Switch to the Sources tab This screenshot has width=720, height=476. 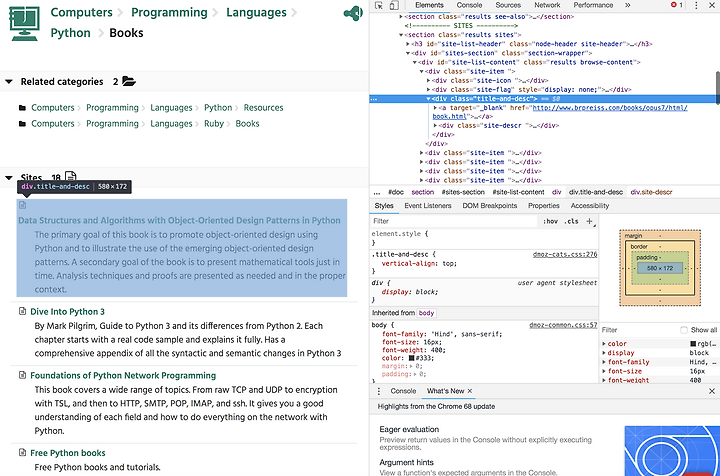(508, 5)
